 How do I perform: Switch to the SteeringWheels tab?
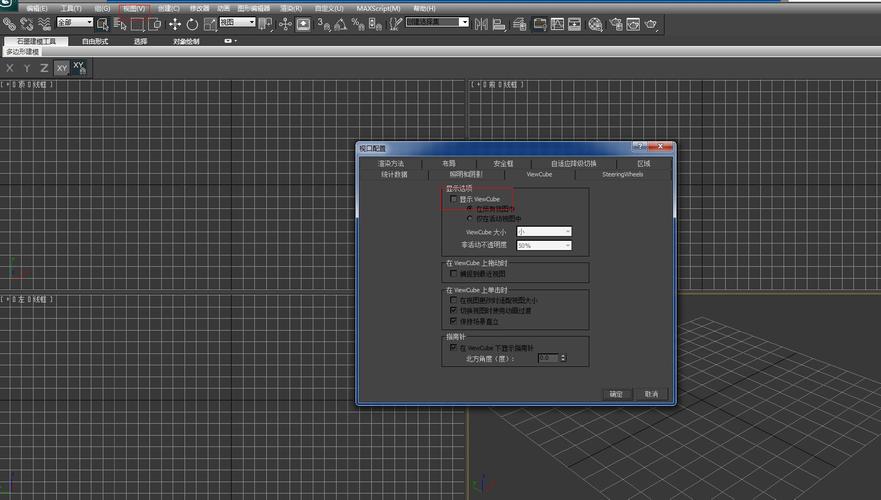pos(622,174)
